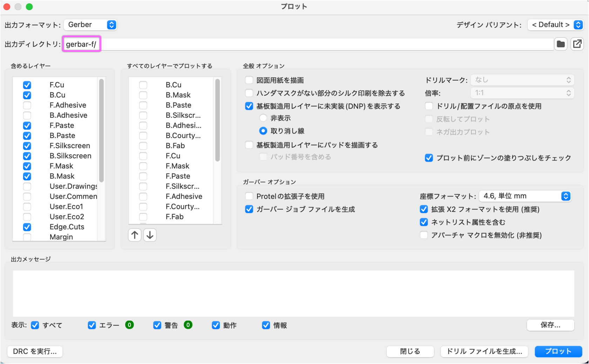Check F.Fab in plot-on-all-layers list
589x364 pixels.
point(143,217)
